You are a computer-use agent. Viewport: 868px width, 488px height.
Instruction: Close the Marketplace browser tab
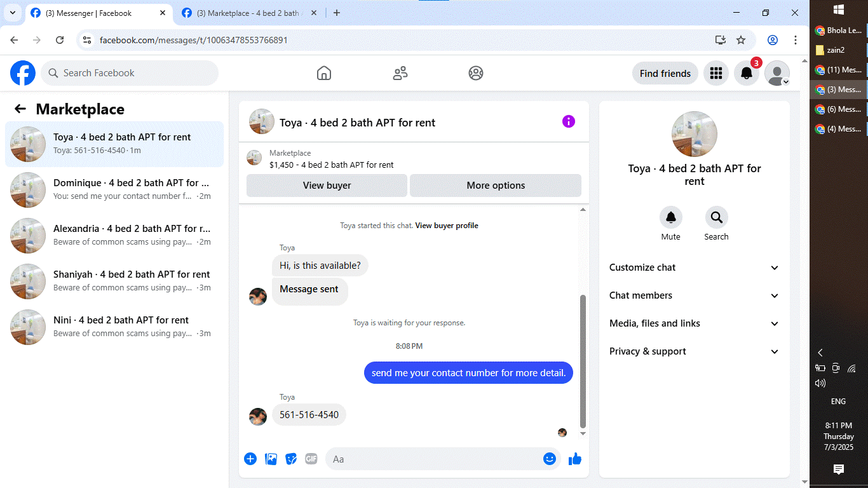click(314, 13)
